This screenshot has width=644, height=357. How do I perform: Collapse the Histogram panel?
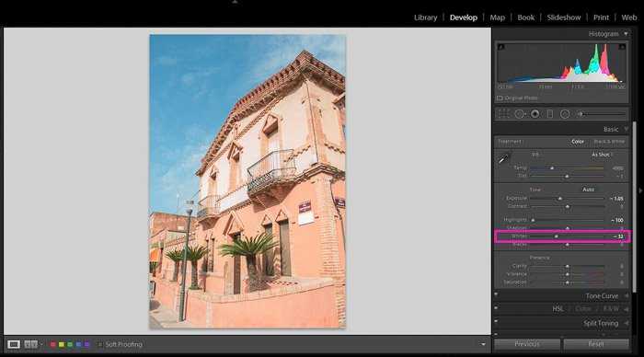(626, 34)
